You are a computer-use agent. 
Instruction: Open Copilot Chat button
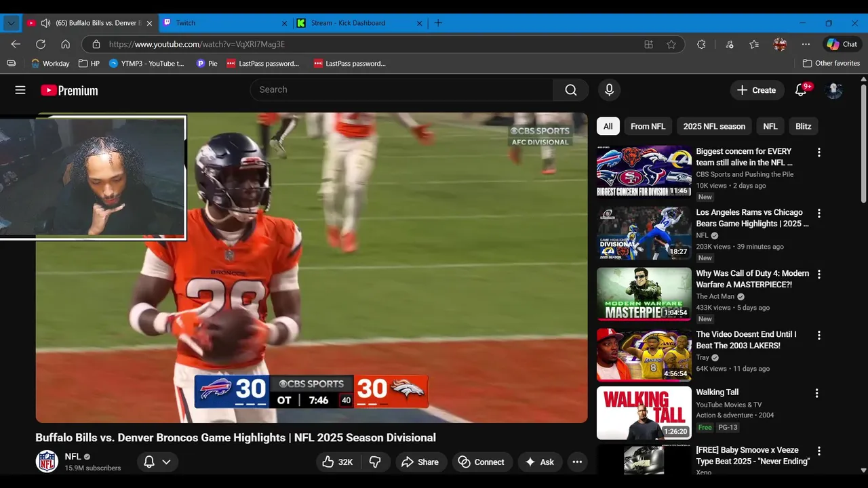[x=842, y=44]
